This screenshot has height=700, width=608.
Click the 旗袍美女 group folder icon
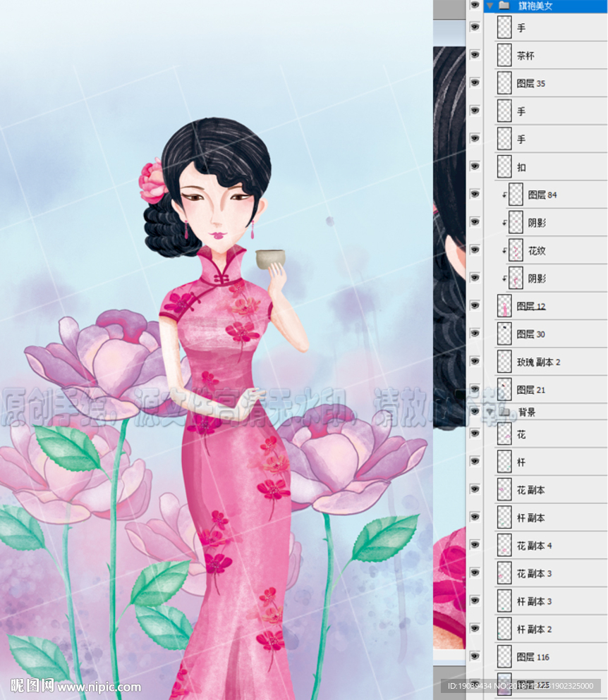(x=504, y=6)
